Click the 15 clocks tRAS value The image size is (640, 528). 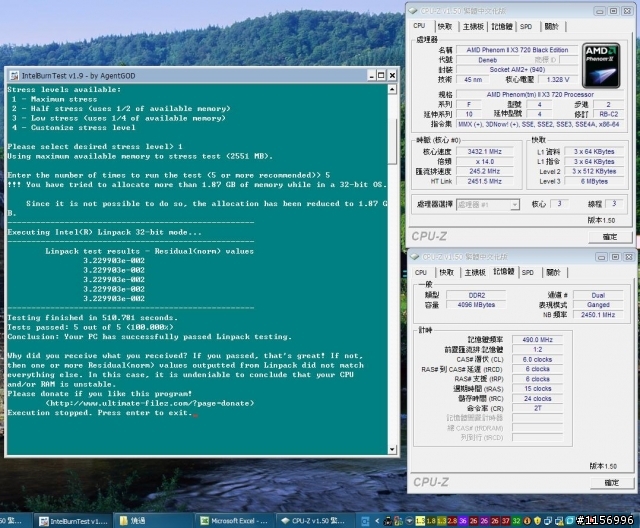[x=538, y=388]
